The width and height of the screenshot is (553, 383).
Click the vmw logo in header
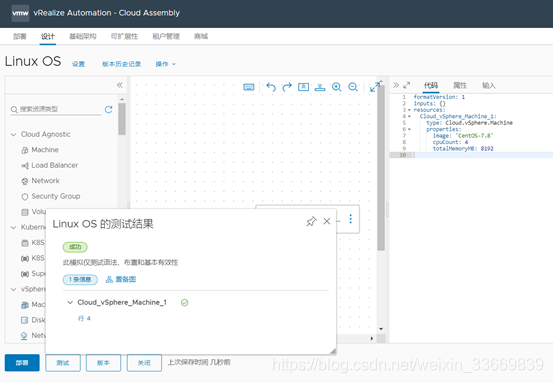point(20,13)
